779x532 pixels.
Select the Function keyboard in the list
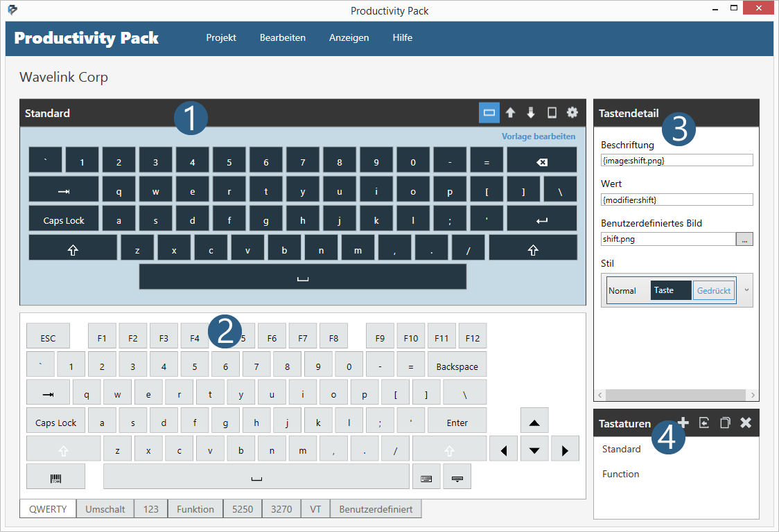click(620, 474)
